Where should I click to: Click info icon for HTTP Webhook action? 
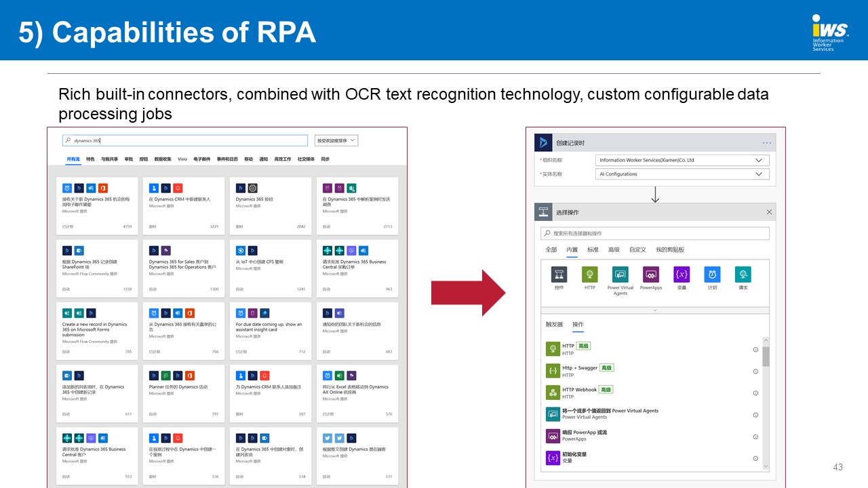[755, 393]
